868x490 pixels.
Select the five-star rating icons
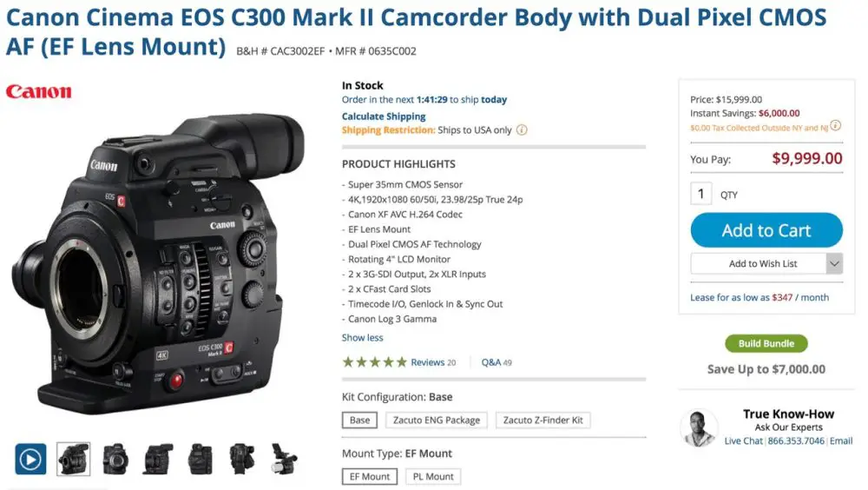click(x=375, y=362)
